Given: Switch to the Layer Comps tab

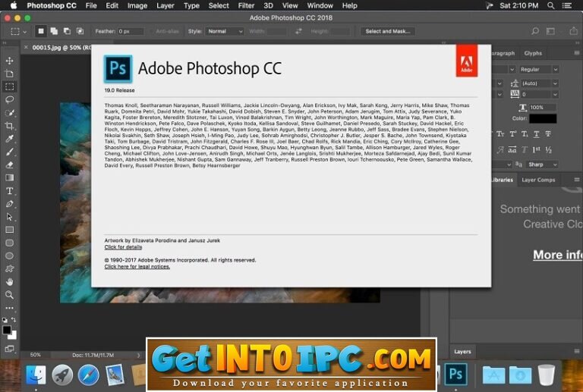Looking at the screenshot, I should (538, 180).
